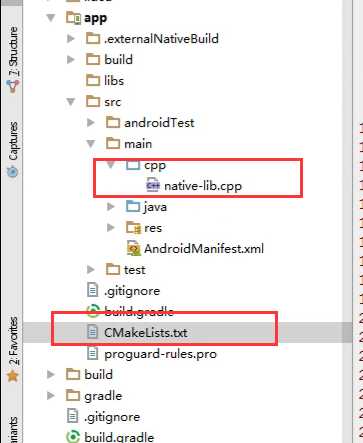Click the proguard-rules.pro file icon
Image resolution: width=363 pixels, height=443 pixels.
(92, 353)
